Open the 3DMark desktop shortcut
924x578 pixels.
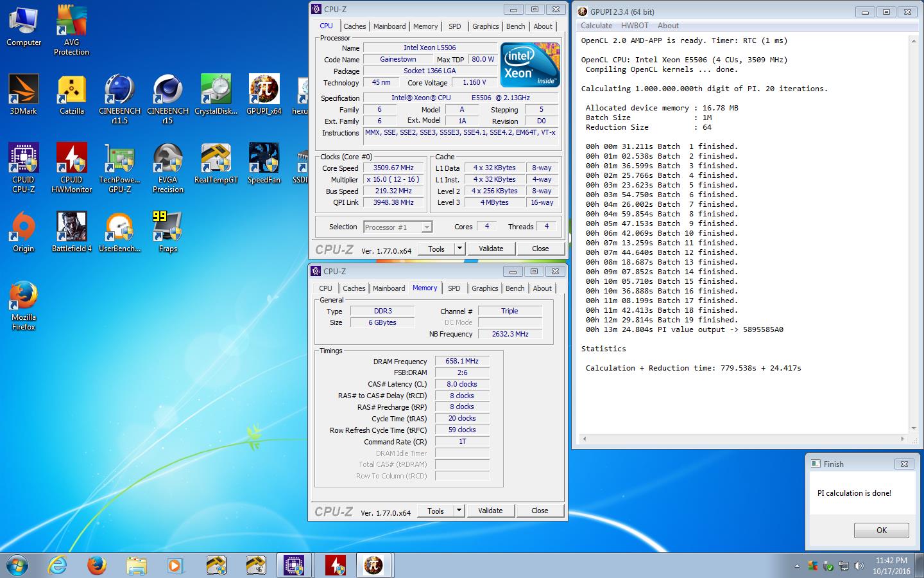pos(24,94)
